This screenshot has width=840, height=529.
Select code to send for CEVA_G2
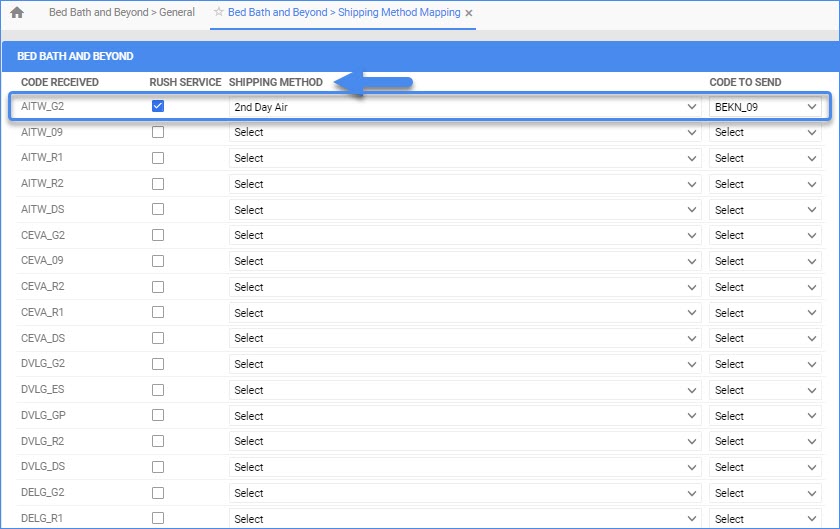(x=765, y=235)
